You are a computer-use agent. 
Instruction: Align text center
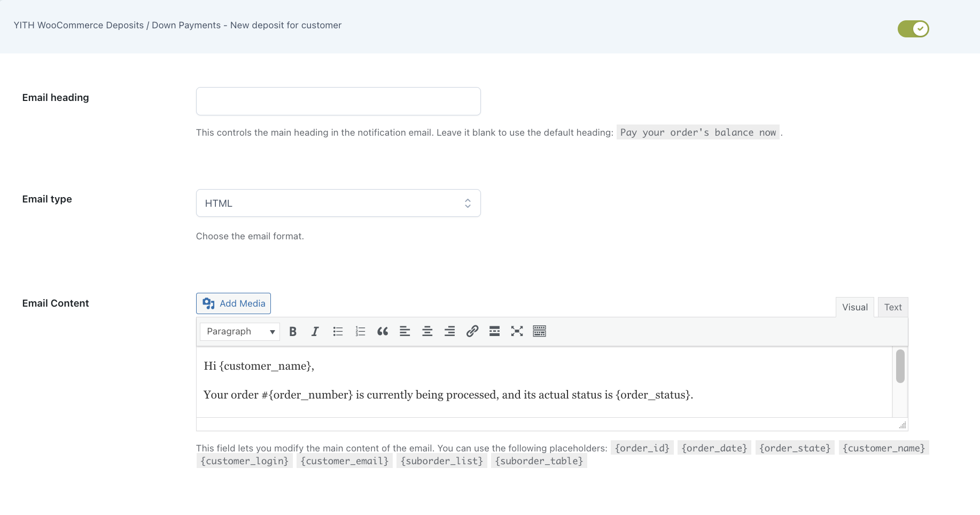point(427,331)
